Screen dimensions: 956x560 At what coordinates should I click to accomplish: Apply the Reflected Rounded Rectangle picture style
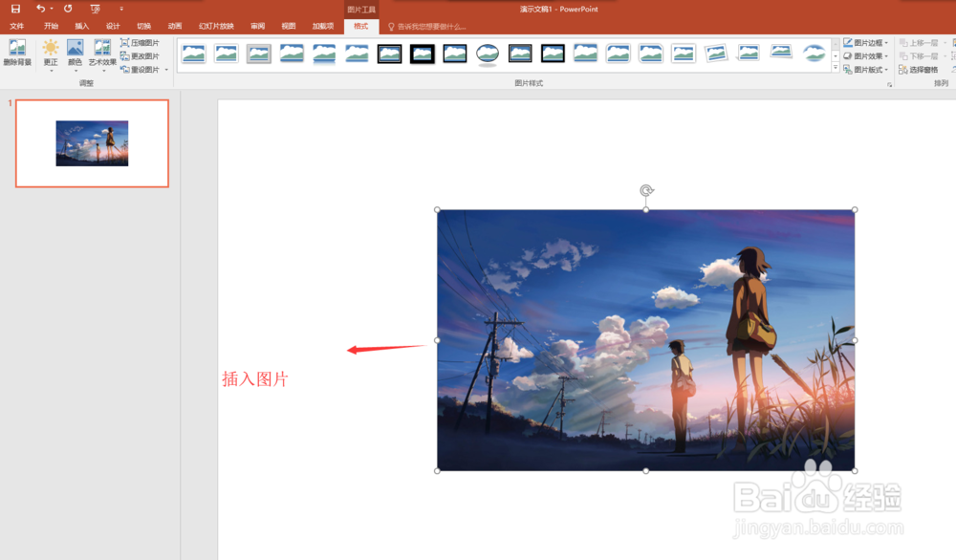point(324,54)
